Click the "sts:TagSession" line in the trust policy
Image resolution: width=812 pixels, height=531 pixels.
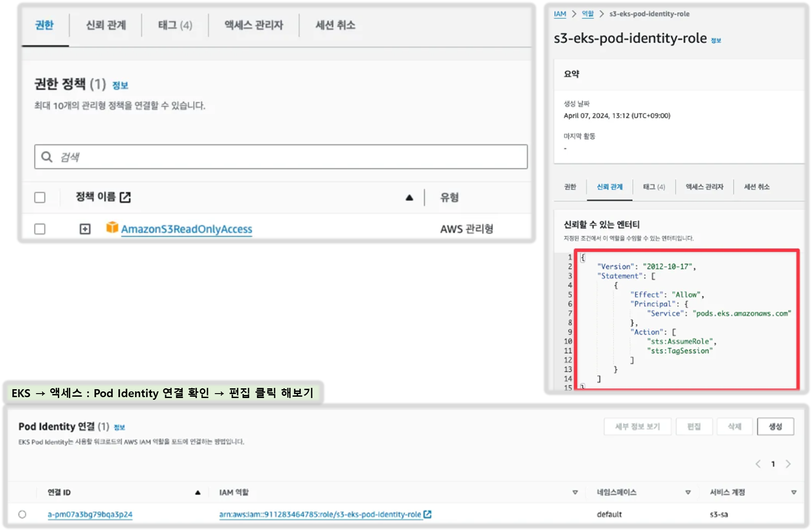(680, 351)
